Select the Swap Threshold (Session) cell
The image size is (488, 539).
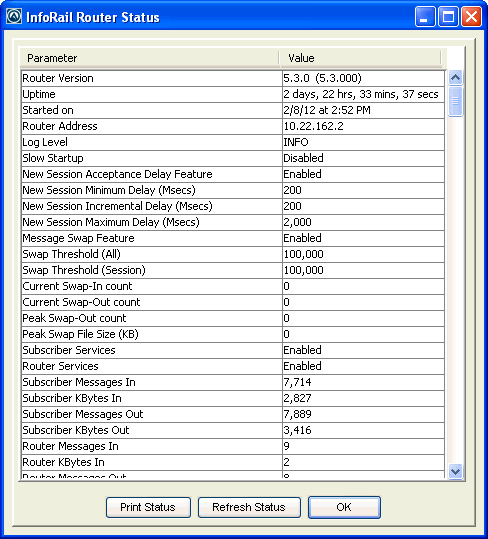152,270
